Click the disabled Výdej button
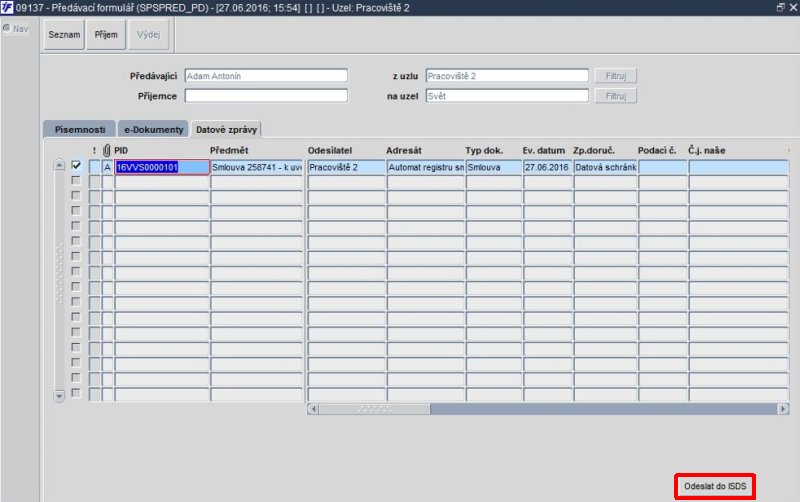800x502 pixels. coord(148,35)
